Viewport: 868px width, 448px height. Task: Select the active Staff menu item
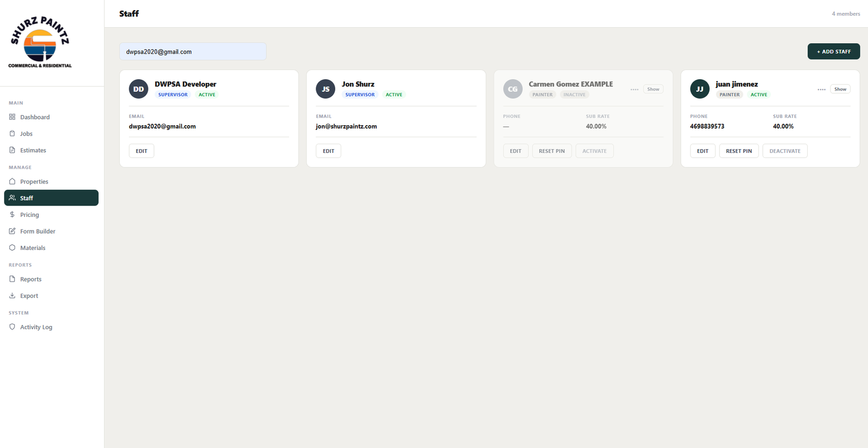tap(51, 198)
